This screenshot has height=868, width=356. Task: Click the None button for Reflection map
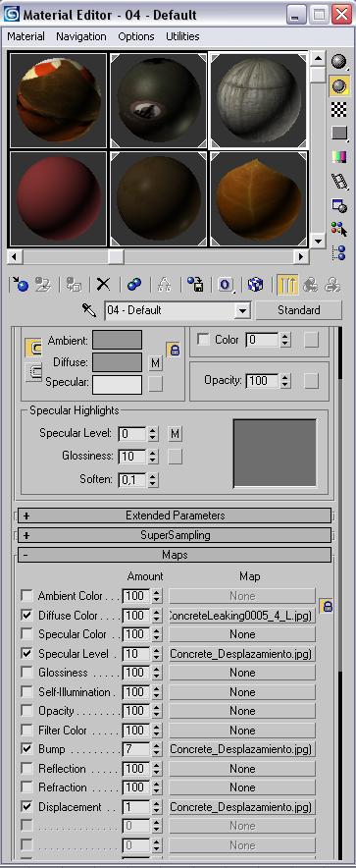click(242, 769)
